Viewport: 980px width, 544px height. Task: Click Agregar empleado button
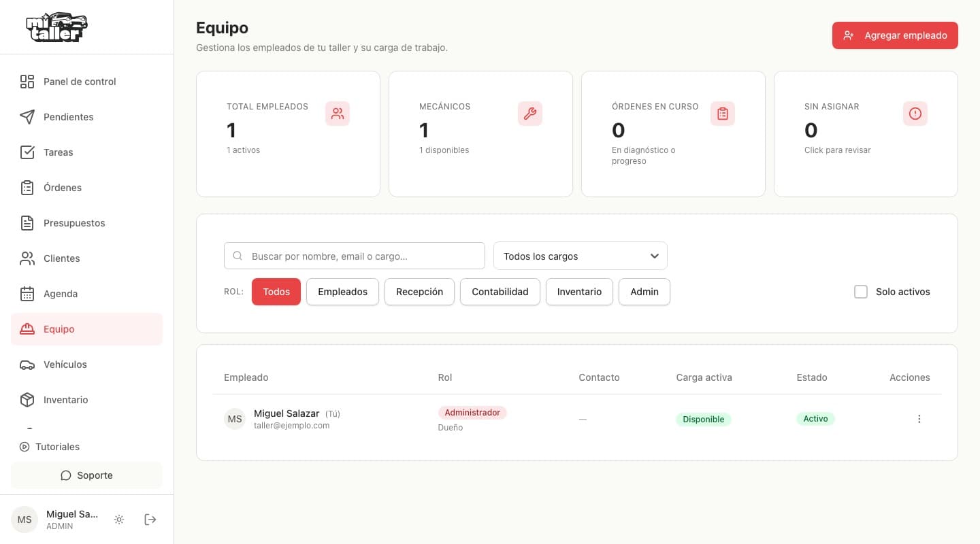click(x=895, y=35)
